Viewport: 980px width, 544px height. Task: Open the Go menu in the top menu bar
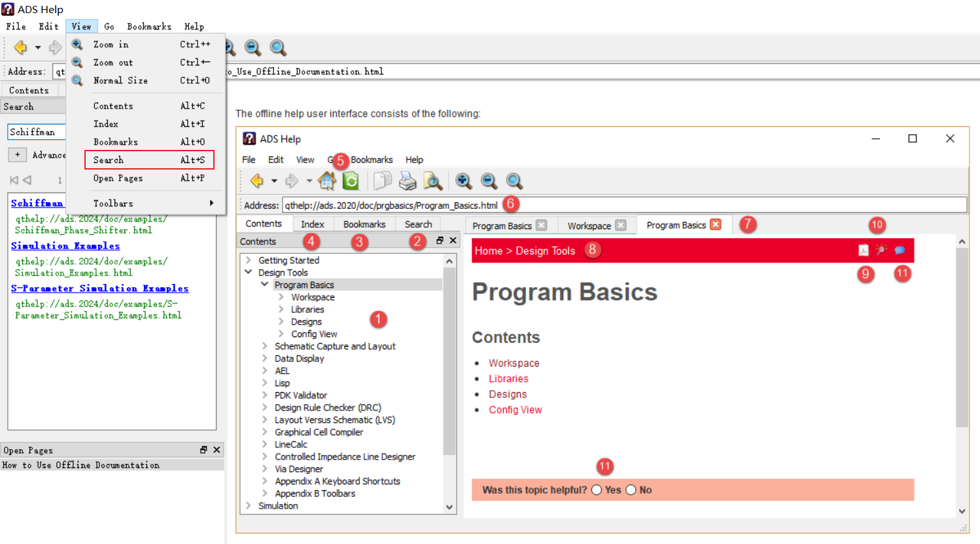coord(109,26)
